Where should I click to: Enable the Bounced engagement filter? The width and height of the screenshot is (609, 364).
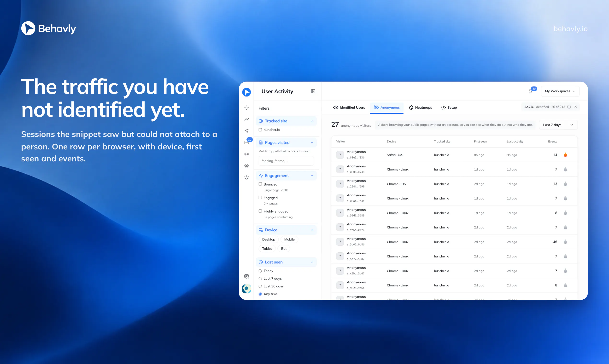click(x=260, y=184)
